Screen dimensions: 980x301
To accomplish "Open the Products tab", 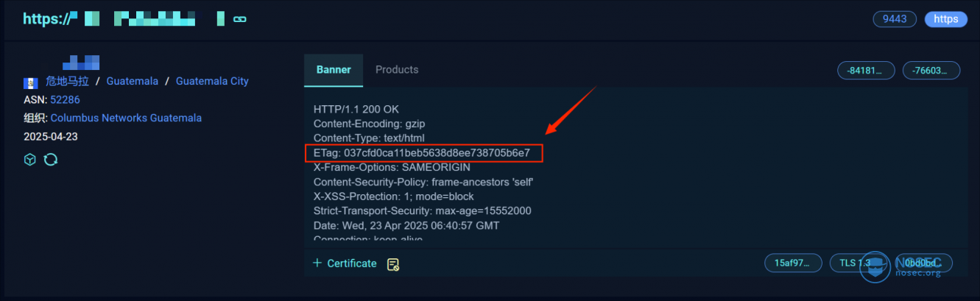I will pos(397,70).
